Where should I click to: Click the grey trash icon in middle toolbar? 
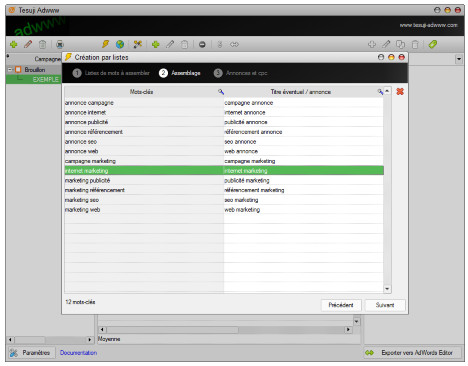[x=184, y=44]
